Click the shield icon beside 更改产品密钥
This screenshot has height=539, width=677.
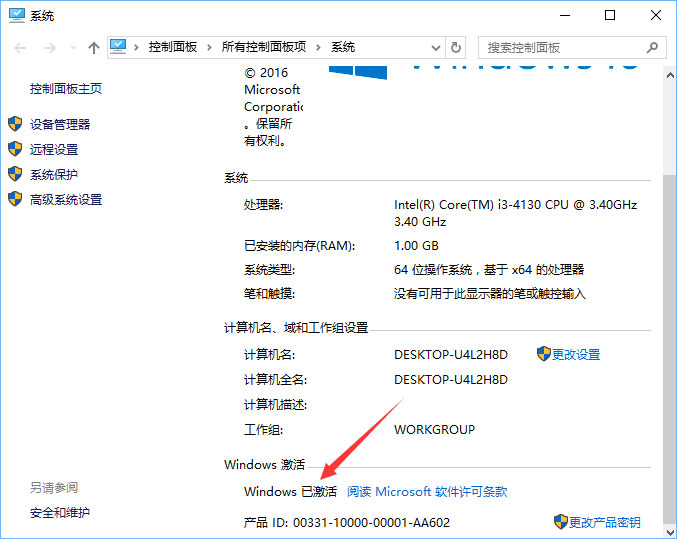[560, 522]
